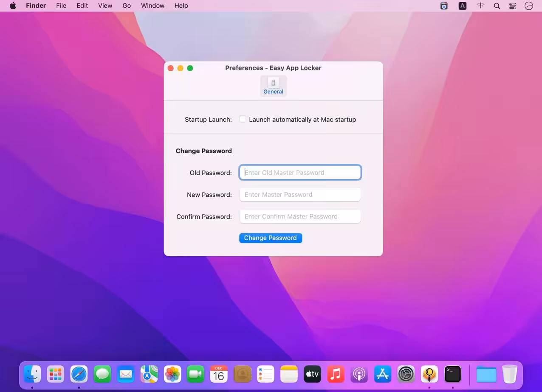The image size is (542, 392).
Task: Open Photos from the Dock
Action: pos(172,374)
